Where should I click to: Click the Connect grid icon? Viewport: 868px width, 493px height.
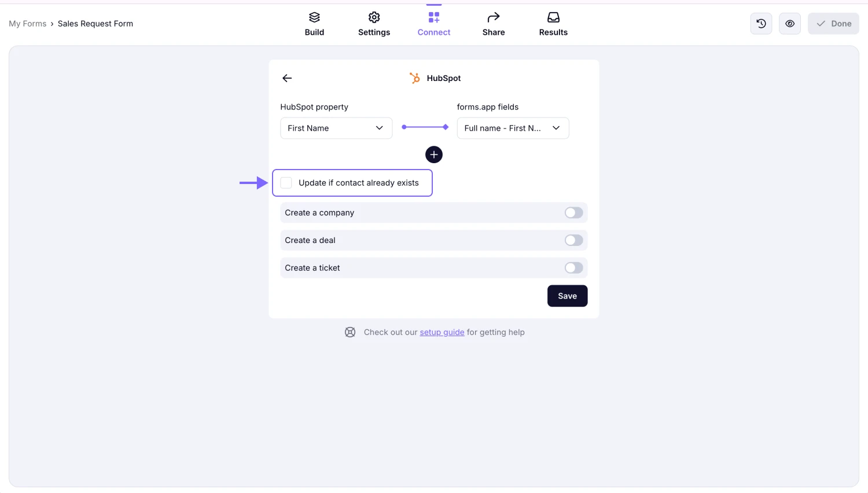click(433, 17)
